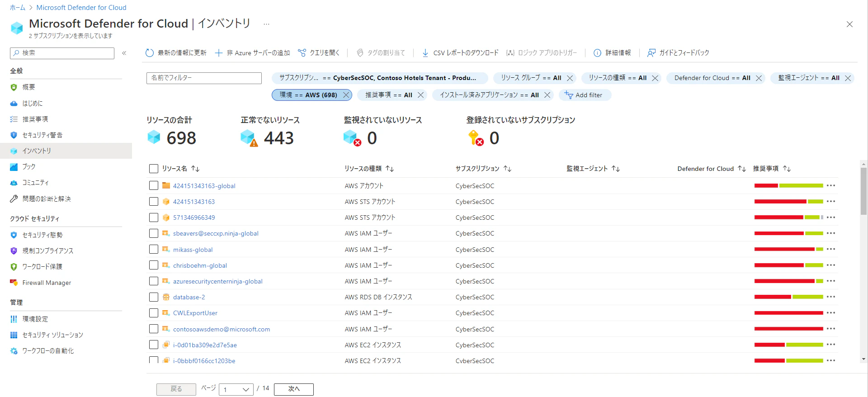The width and height of the screenshot is (868, 397).
Task: Click the refresh icon for 最新の情報に更新
Action: point(150,53)
